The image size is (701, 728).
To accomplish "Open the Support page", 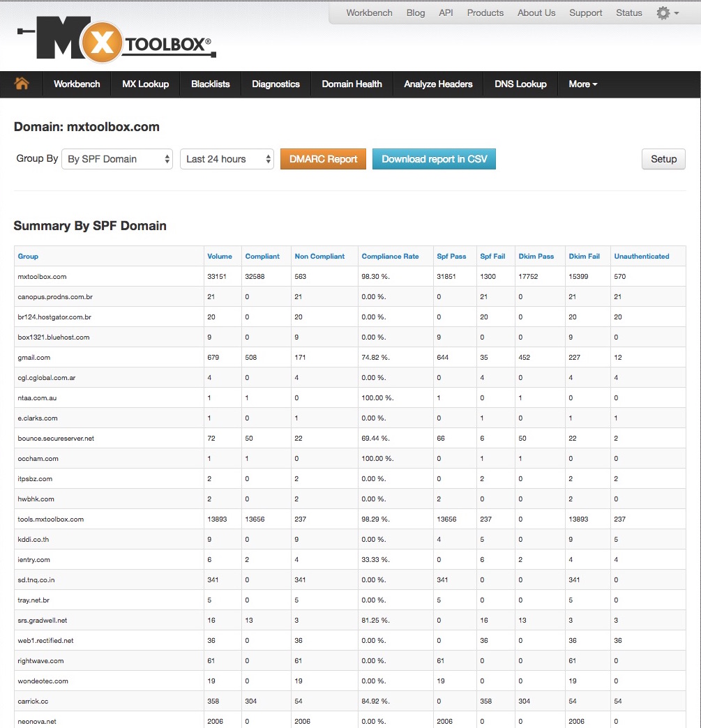I will point(585,13).
